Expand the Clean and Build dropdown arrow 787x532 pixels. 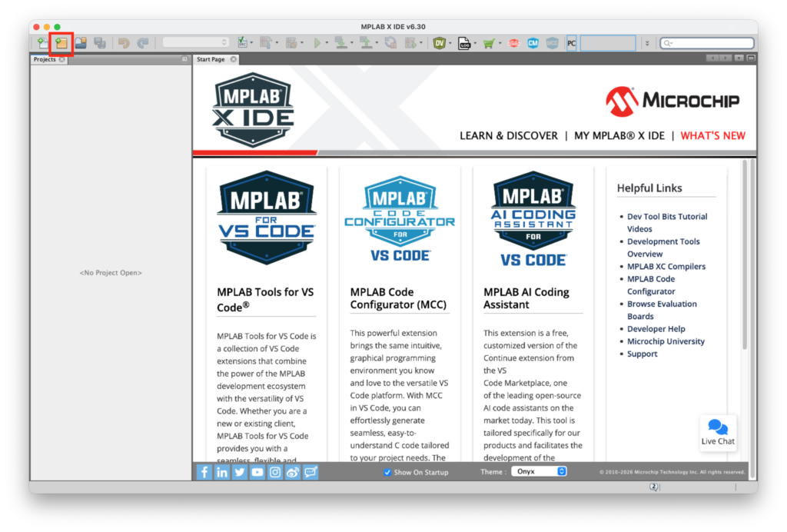(x=301, y=43)
